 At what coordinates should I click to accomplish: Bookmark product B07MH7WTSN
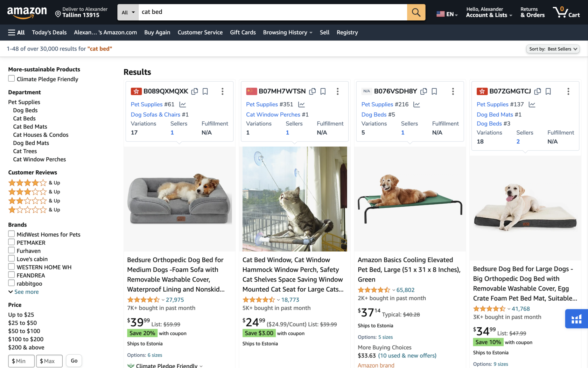pos(323,91)
